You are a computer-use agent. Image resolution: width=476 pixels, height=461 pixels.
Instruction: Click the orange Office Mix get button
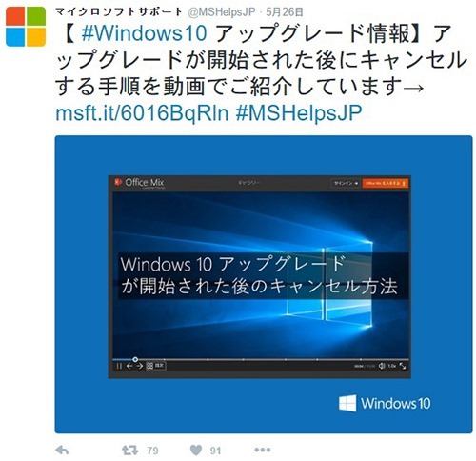pos(386,183)
